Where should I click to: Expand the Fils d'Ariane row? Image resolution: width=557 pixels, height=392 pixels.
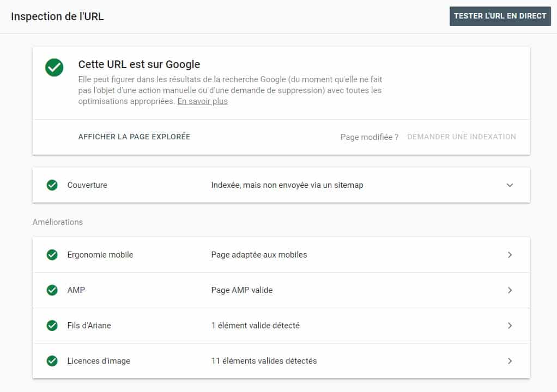[510, 326]
